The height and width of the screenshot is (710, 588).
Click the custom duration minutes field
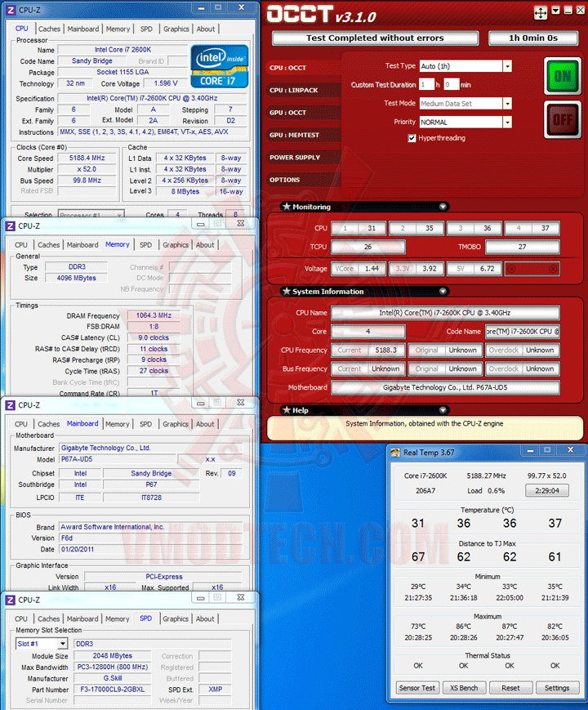[451, 85]
